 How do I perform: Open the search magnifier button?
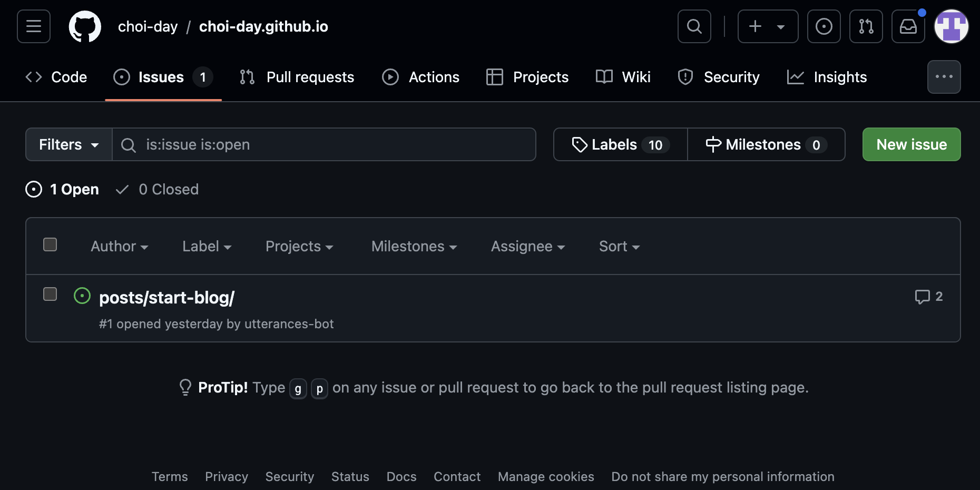pos(694,26)
